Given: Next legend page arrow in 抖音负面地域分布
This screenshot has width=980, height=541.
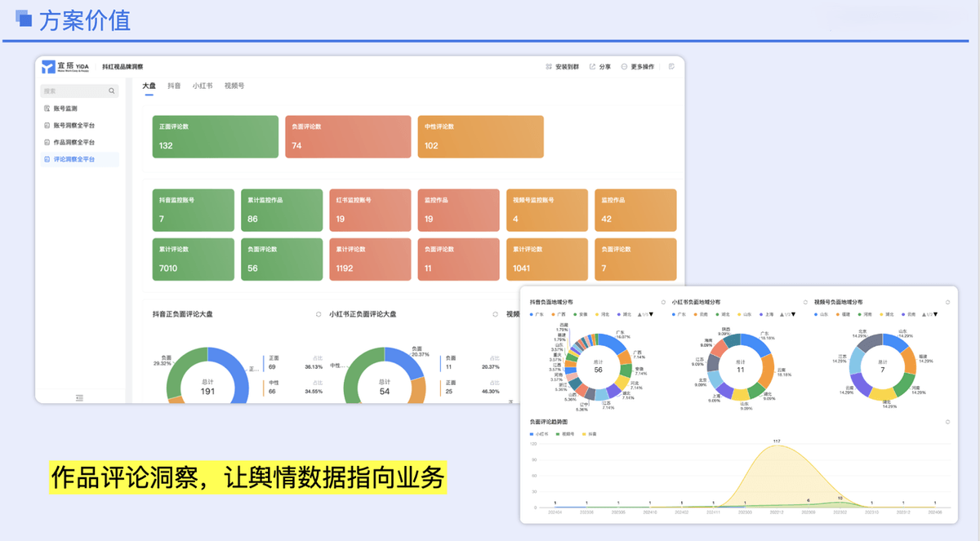Looking at the screenshot, I should [x=651, y=314].
